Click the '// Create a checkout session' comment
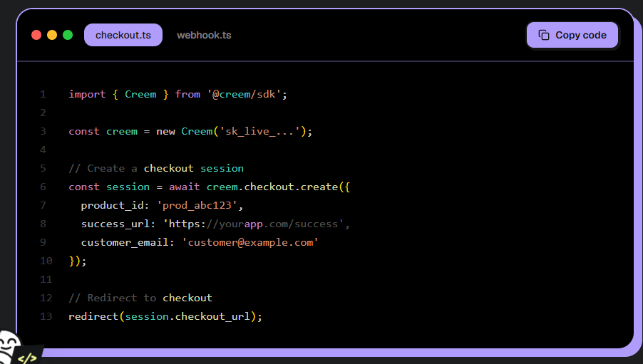643x364 pixels. [x=156, y=169]
